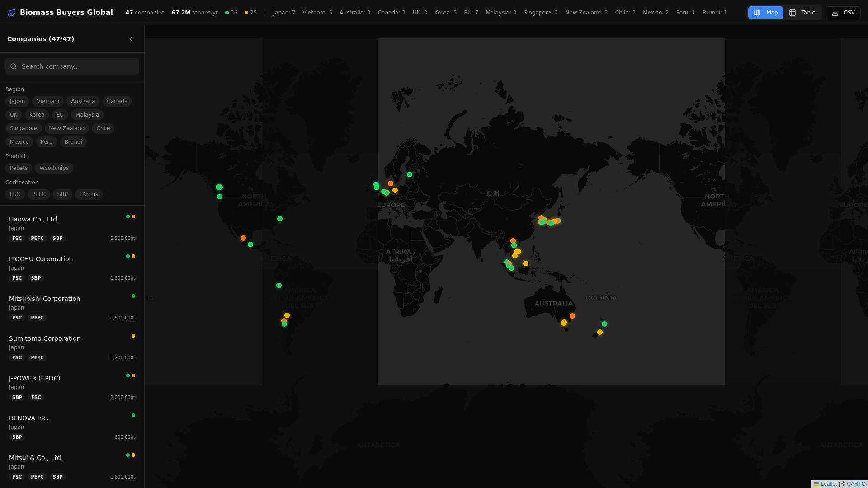Open J-POWER (EPDC) company entry

pos(72,387)
